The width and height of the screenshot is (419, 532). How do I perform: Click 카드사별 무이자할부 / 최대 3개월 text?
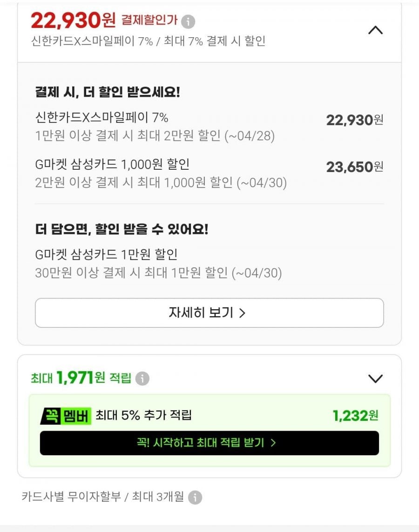(101, 497)
